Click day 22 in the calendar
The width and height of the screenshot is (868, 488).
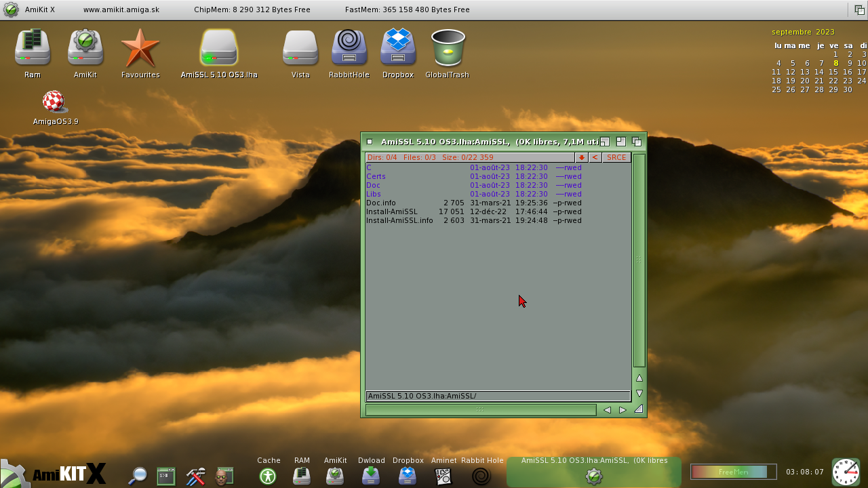[833, 81]
